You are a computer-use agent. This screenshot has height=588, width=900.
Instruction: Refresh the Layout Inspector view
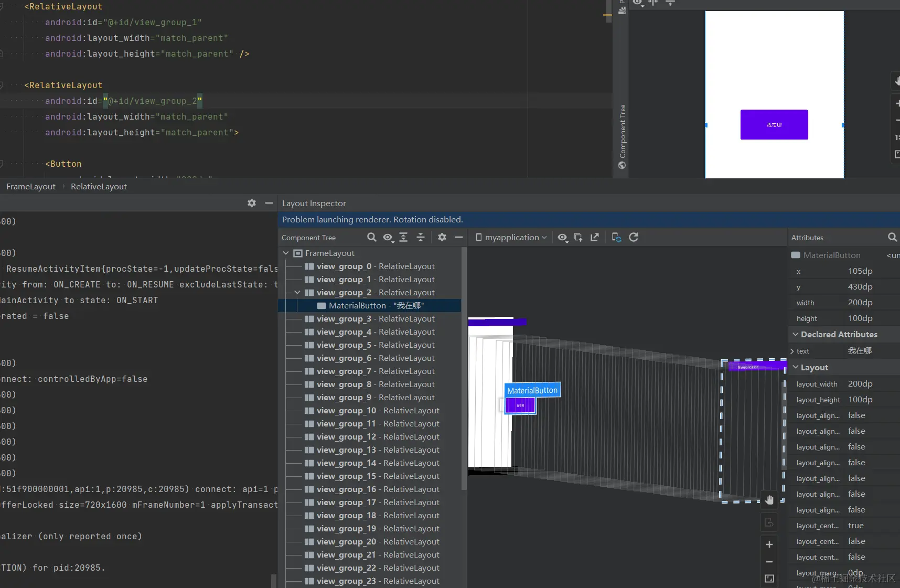tap(634, 237)
